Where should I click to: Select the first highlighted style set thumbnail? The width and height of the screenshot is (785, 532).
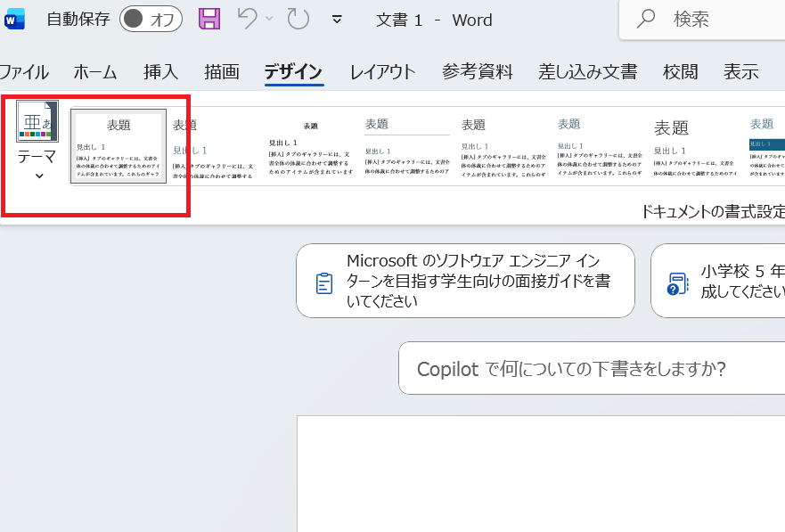(119, 146)
